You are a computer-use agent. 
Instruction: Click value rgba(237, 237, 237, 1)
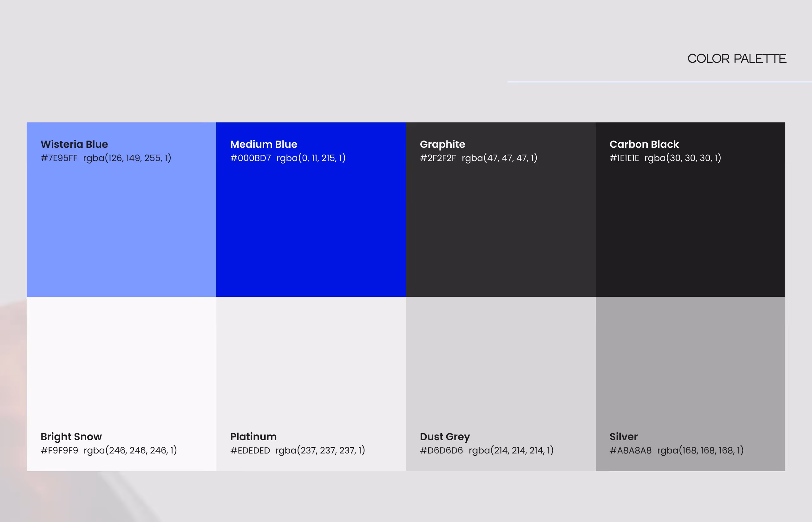coord(320,451)
